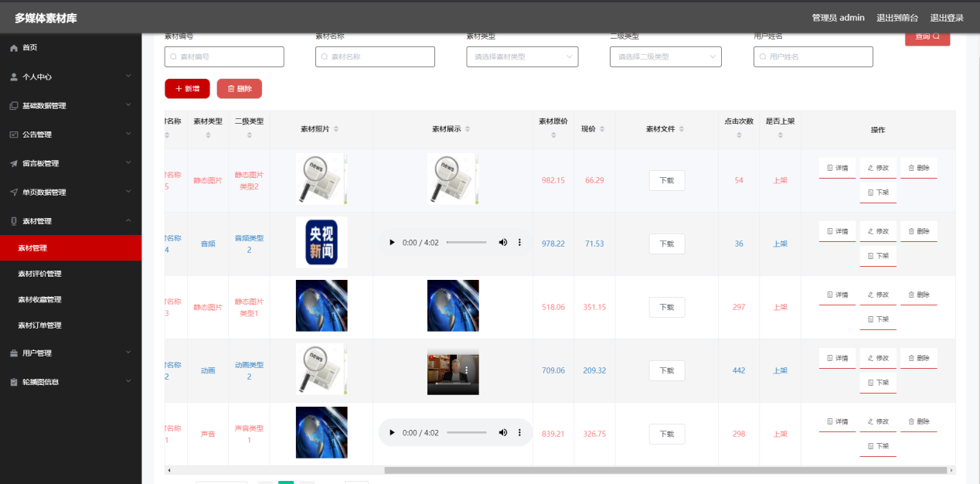980x484 pixels.
Task: Open the 素材类型 dropdown
Action: [522, 56]
